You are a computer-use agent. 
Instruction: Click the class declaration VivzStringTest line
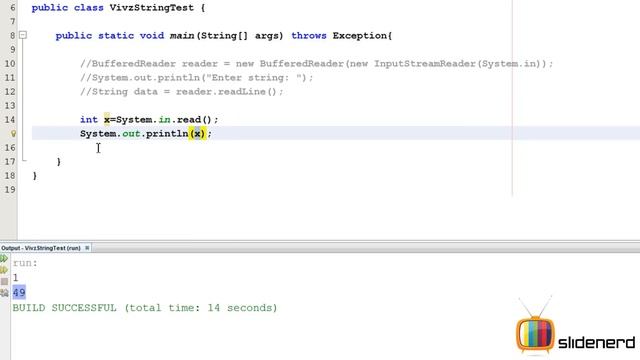tap(118, 8)
